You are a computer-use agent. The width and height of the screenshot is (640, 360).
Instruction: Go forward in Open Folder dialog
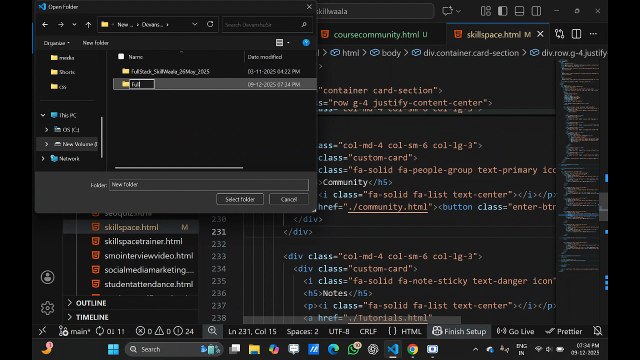tap(61, 25)
